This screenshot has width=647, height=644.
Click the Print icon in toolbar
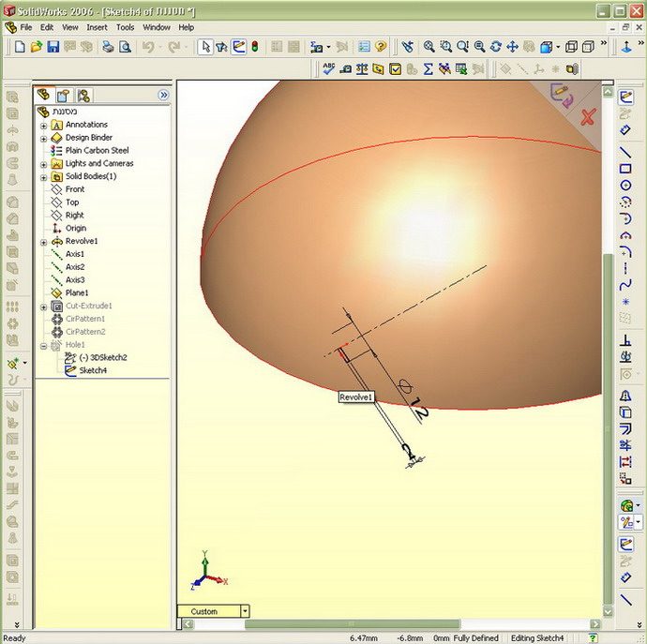pyautogui.click(x=108, y=46)
